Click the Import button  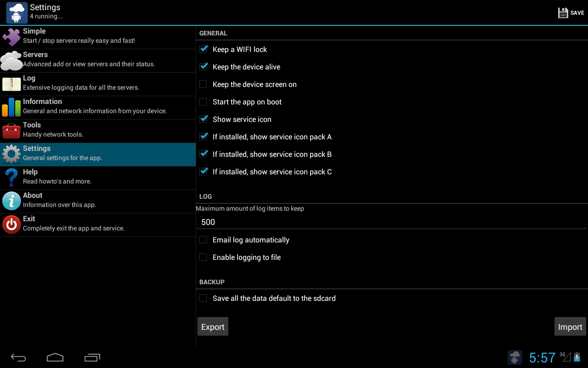[x=570, y=327]
